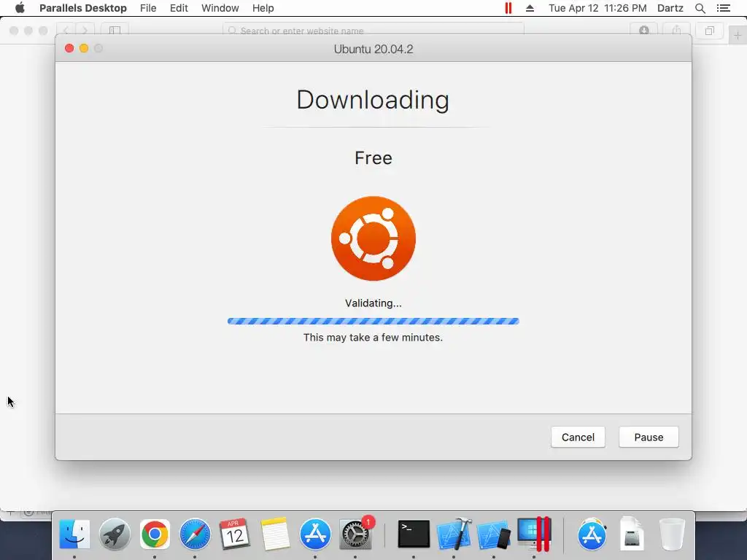Open the disk image file in Dock
This screenshot has width=747, height=560.
632,533
